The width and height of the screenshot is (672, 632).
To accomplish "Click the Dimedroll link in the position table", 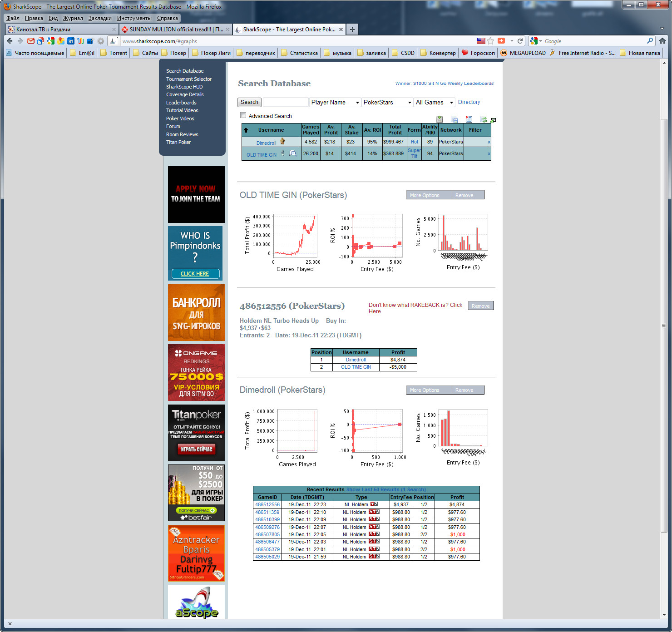I will 356,360.
